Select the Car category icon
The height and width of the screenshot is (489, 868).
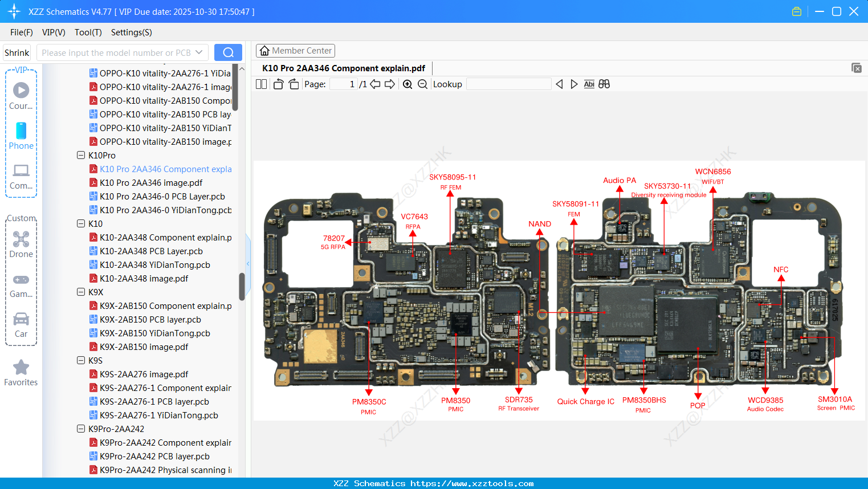[21, 325]
